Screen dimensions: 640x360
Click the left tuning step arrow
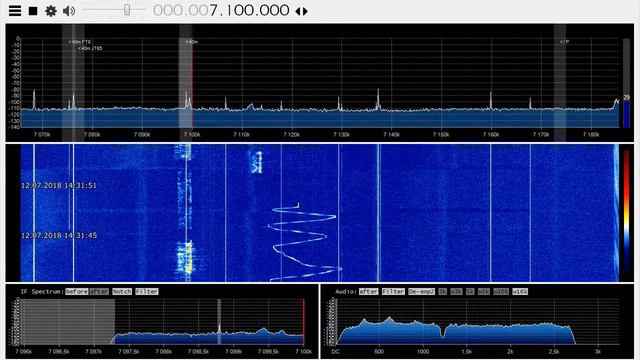point(298,11)
